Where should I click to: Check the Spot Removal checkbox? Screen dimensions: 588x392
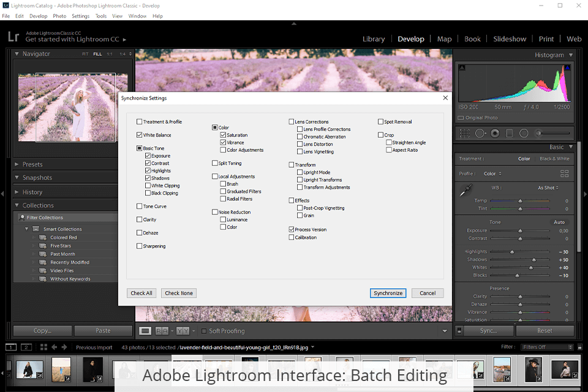380,121
